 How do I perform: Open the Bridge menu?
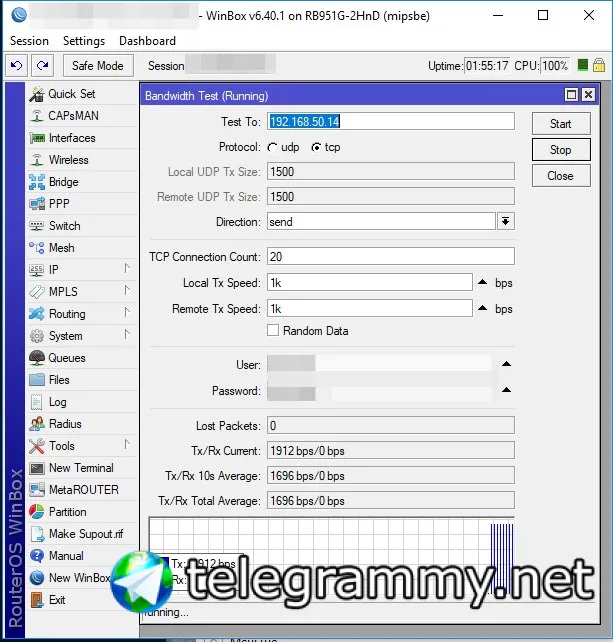pos(81,182)
